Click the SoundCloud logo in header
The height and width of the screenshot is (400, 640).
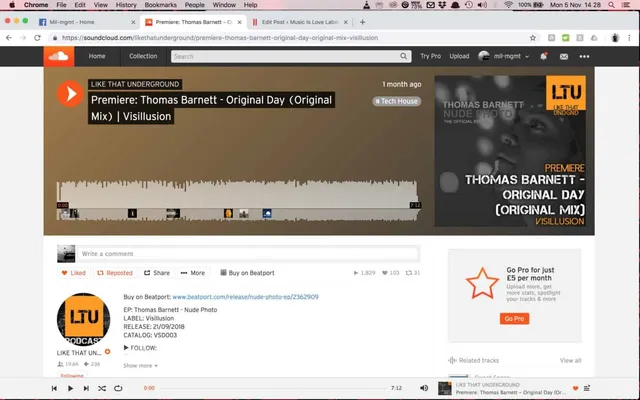59,56
